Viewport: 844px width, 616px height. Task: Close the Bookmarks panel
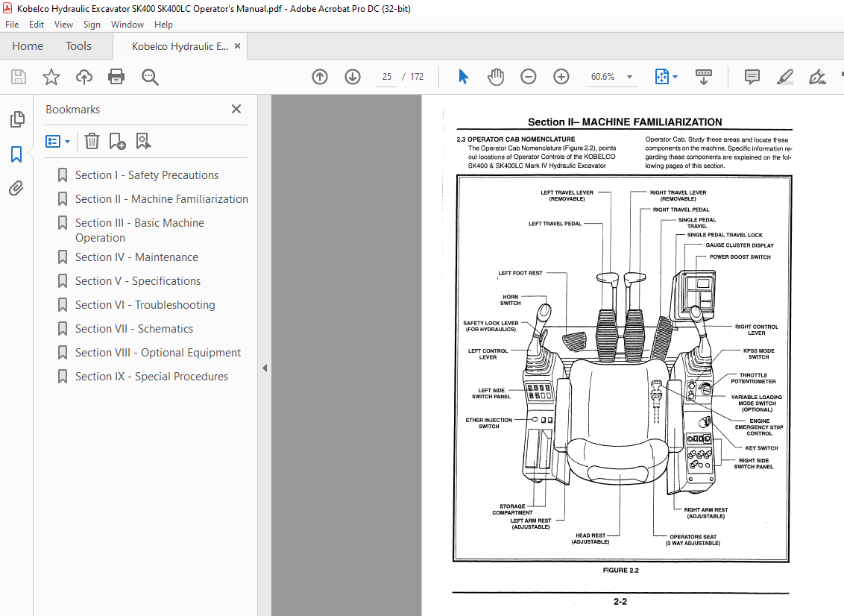point(236,109)
